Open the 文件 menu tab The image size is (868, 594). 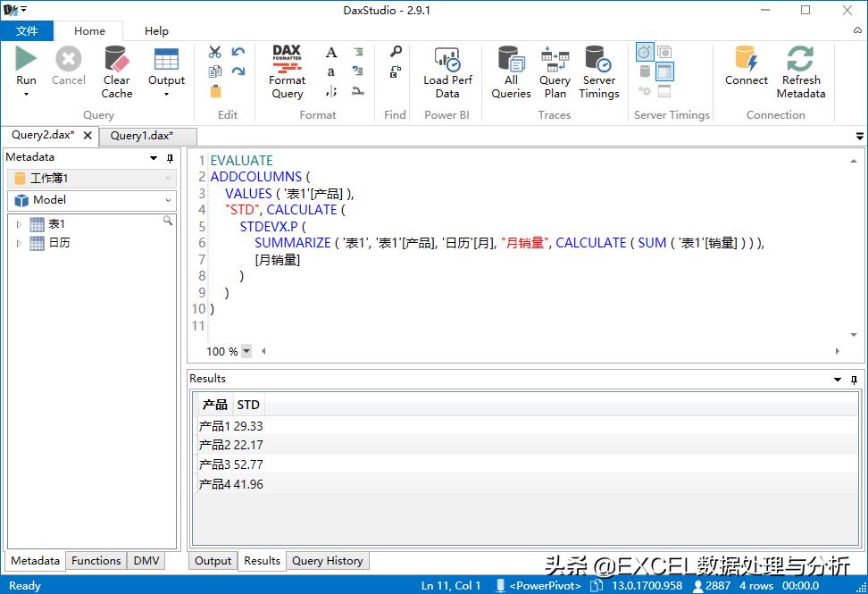(x=27, y=31)
